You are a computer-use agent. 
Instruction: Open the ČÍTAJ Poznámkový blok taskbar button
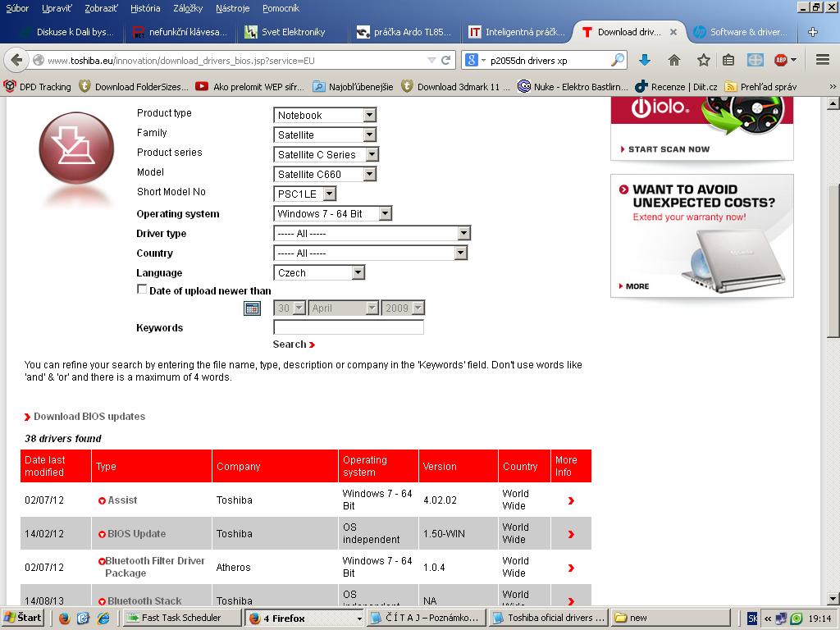[427, 618]
